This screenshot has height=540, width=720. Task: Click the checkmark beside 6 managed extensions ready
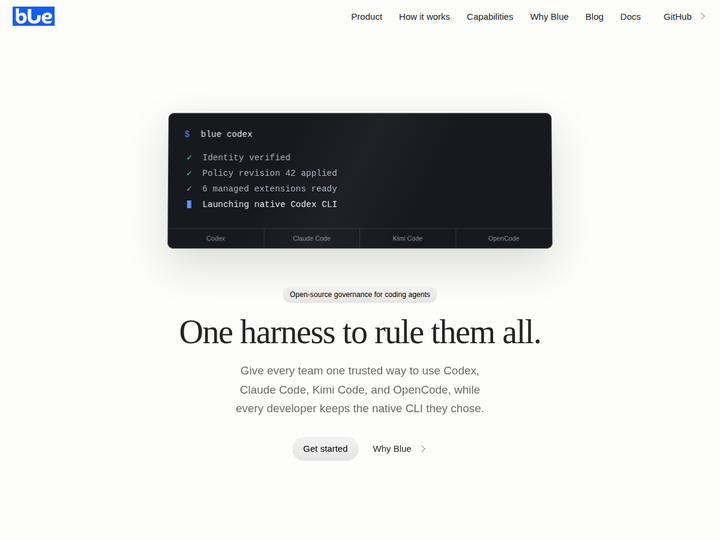point(189,189)
